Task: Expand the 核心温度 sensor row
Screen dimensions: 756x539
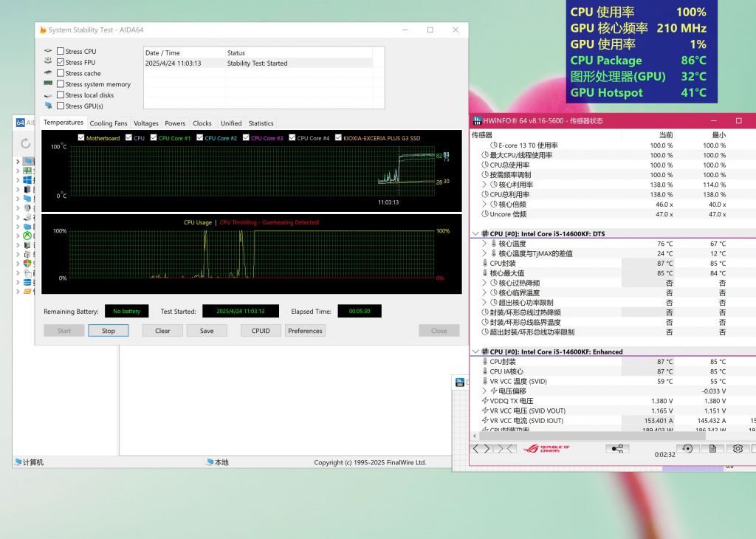Action: pos(484,244)
